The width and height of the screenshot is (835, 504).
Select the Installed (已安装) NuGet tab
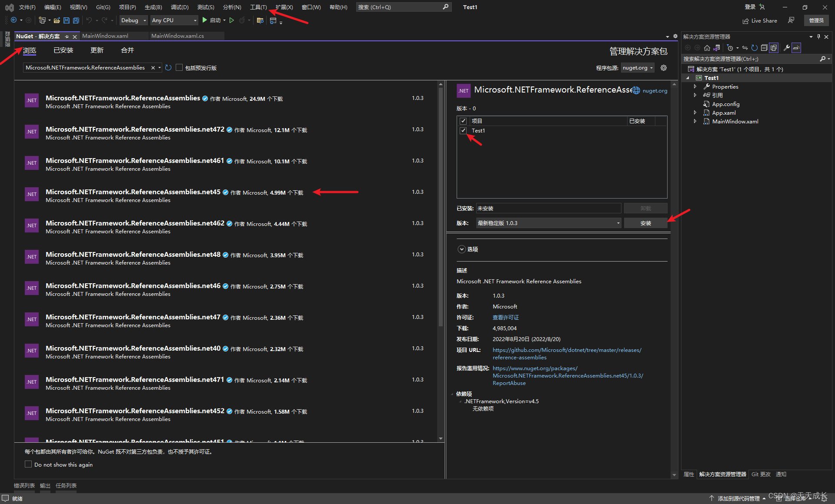coord(63,50)
